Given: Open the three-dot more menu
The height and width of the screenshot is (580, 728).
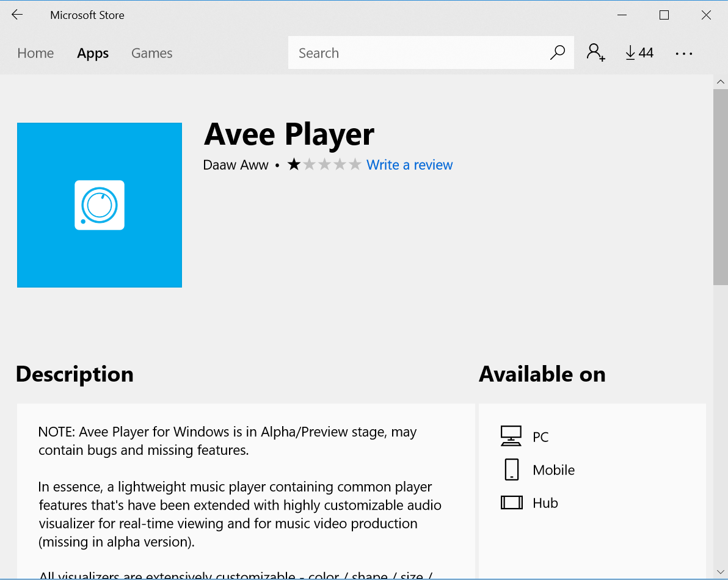Looking at the screenshot, I should pos(684,54).
